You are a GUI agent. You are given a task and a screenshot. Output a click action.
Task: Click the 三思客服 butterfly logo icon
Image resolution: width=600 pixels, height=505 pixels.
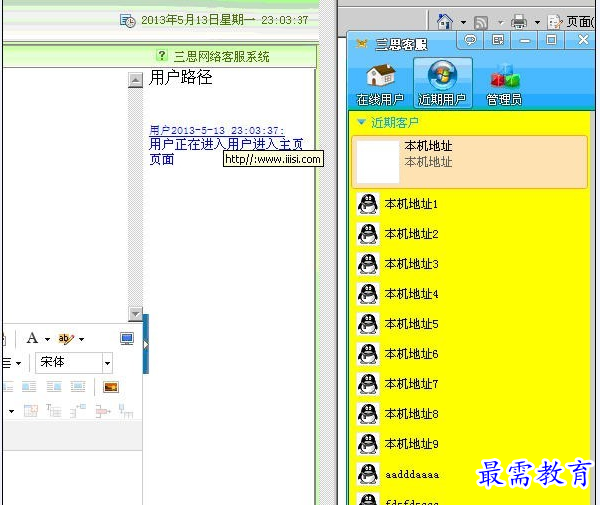(x=361, y=44)
